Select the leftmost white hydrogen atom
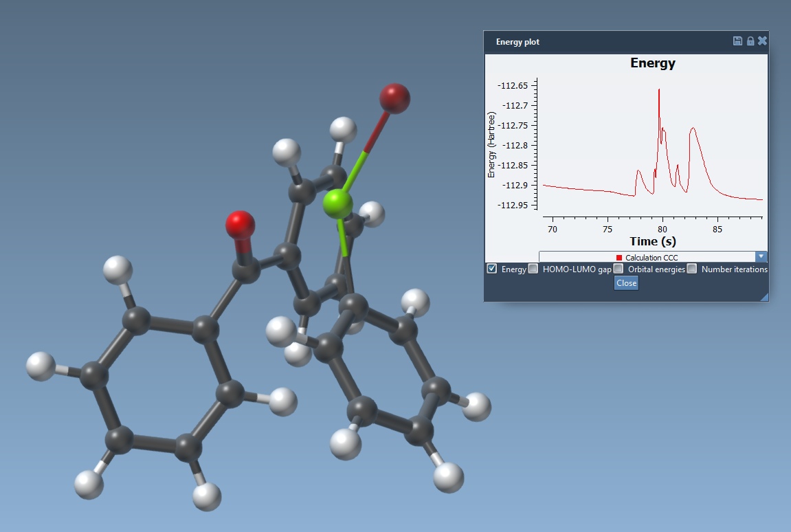Screen dimensions: 791x532 [40, 366]
